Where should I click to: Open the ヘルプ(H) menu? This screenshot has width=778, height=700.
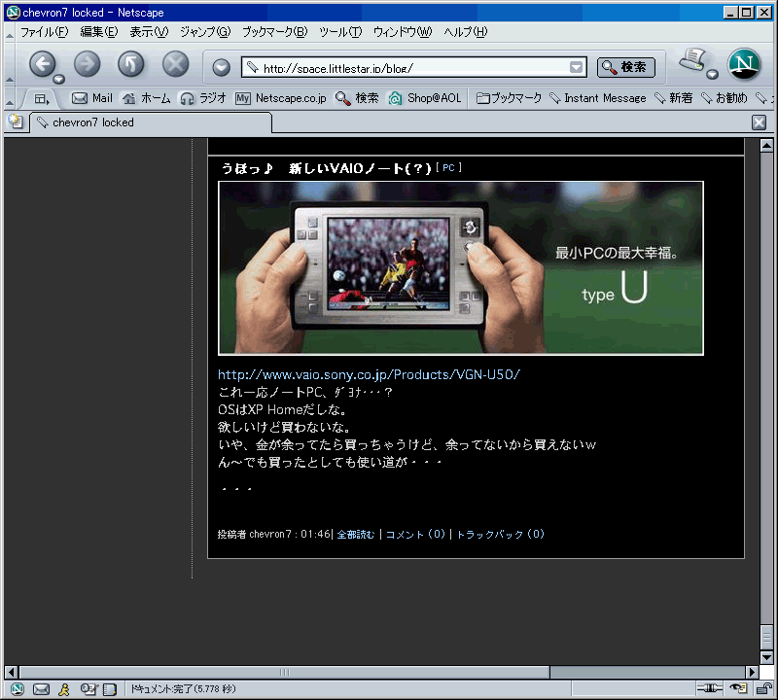[466, 32]
